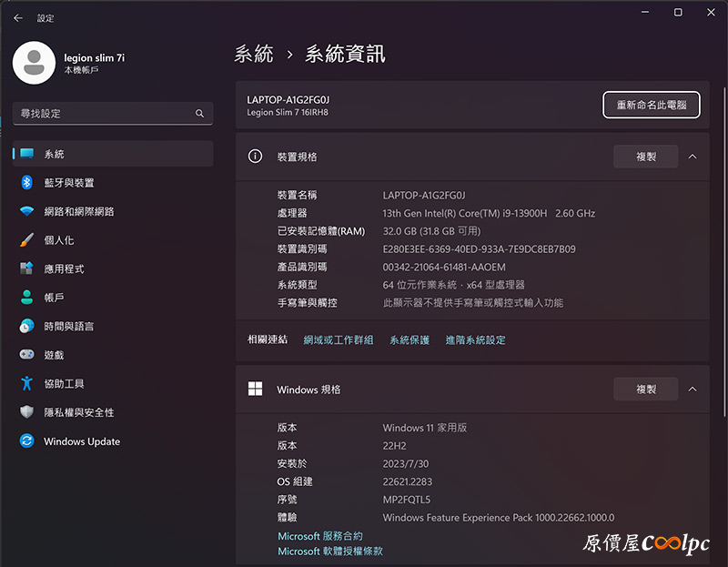The height and width of the screenshot is (567, 728).
Task: Select Windows 11 家用版 edition text
Action: pyautogui.click(x=425, y=428)
